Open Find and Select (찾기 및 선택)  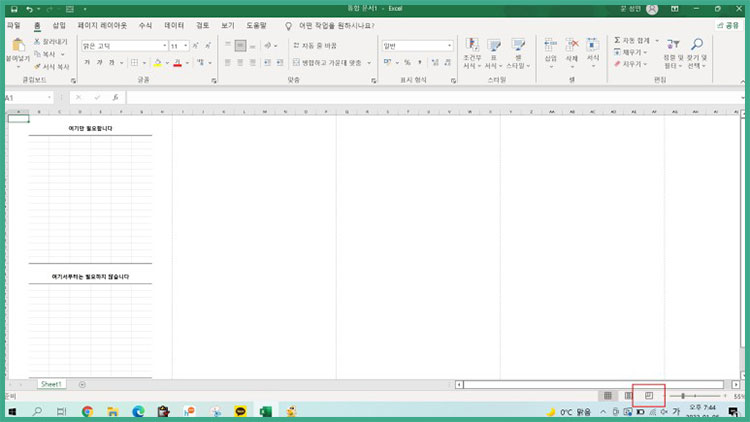tap(697, 53)
